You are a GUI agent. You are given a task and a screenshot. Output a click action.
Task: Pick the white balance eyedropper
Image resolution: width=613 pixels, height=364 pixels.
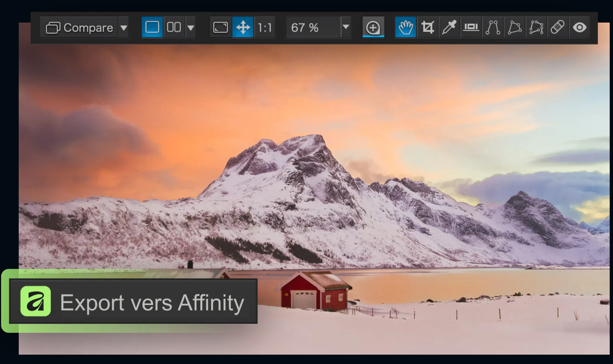449,28
